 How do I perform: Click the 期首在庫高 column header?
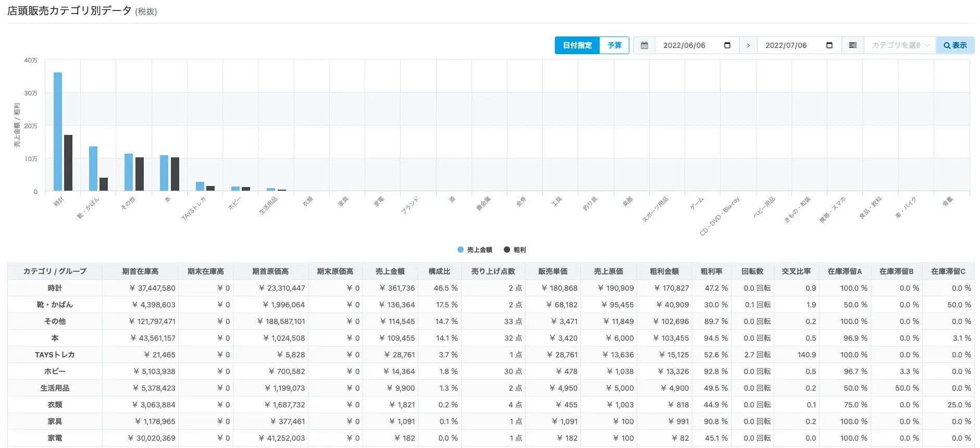point(140,271)
